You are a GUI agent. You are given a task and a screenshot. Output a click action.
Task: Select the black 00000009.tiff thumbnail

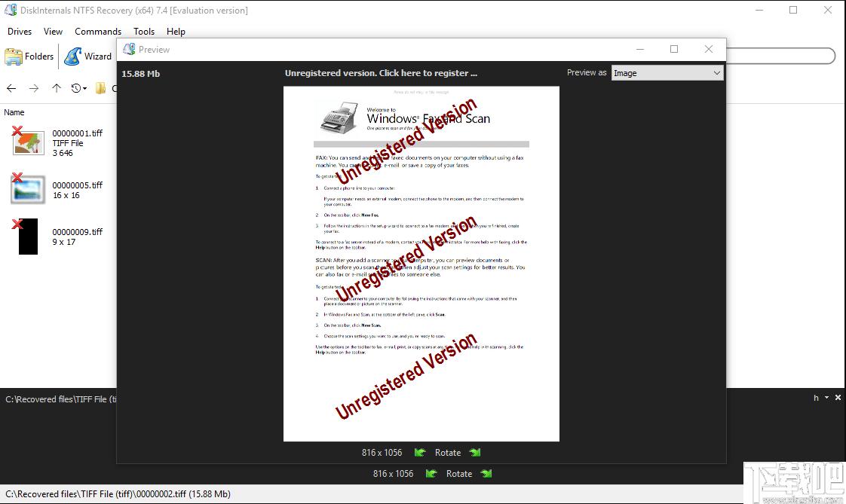[27, 236]
